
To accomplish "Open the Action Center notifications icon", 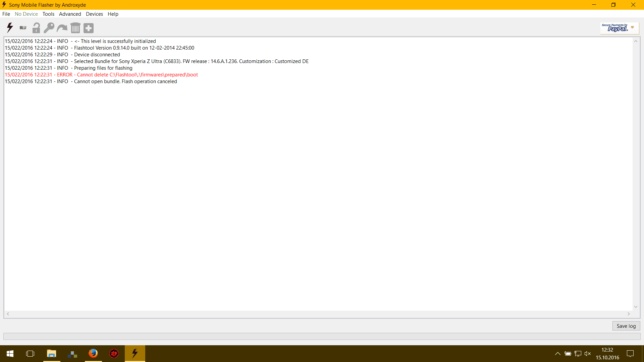I will pos(630,354).
